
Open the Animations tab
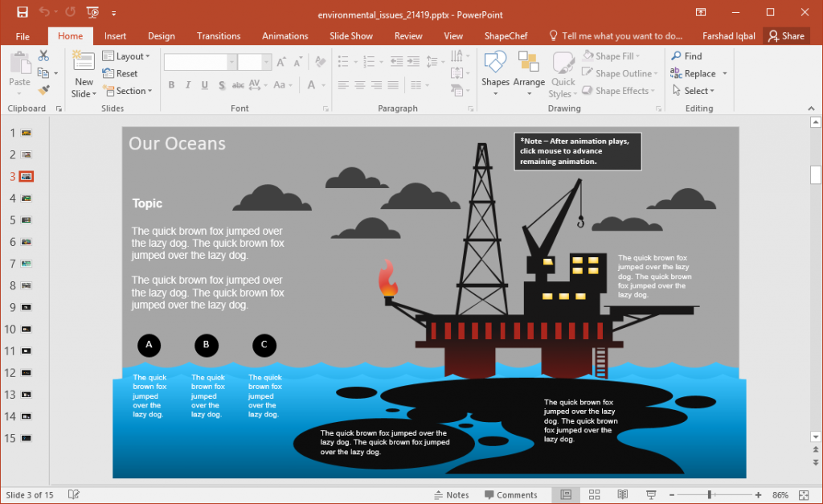click(x=285, y=35)
